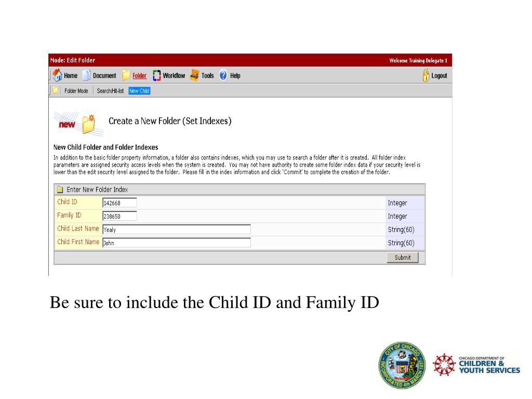Image resolution: width=532 pixels, height=399 pixels.
Task: Click the Logout link
Action: tap(439, 76)
